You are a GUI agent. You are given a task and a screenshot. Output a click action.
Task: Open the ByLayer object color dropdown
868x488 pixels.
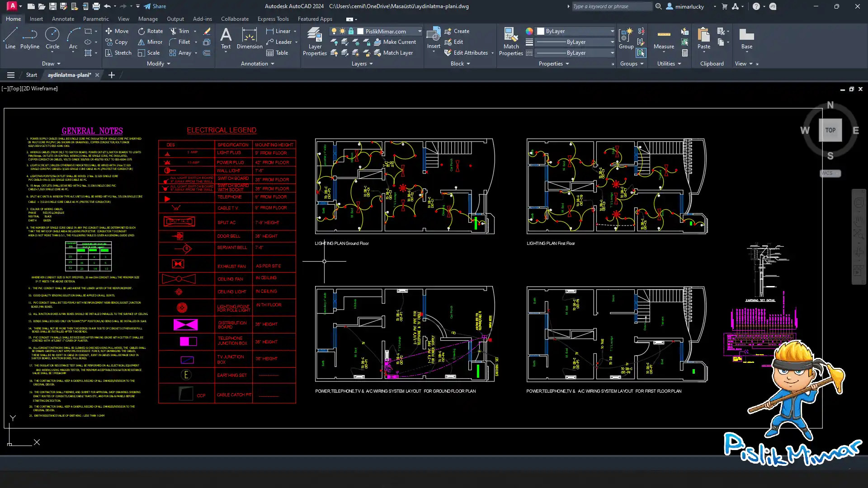coord(612,31)
